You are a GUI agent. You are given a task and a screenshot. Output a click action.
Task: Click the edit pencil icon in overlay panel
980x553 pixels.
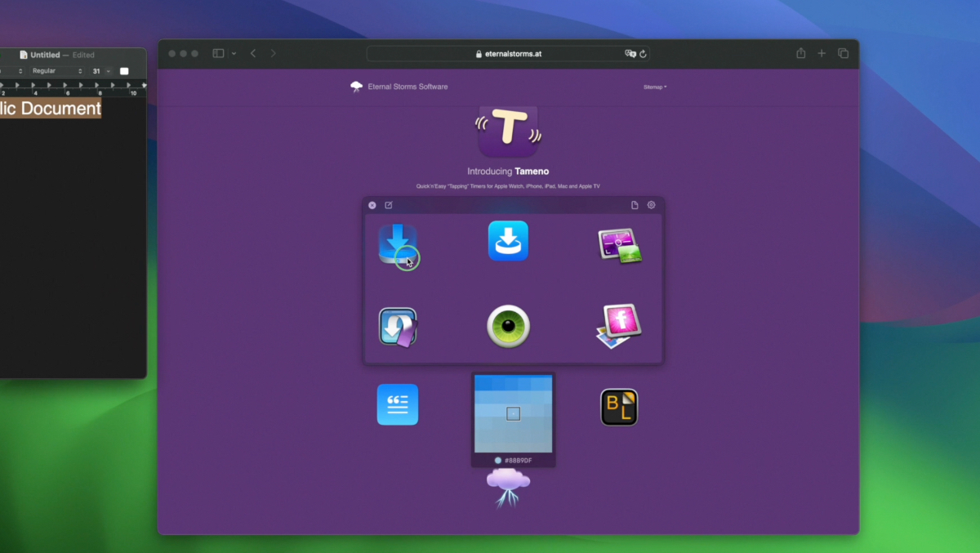tap(389, 205)
